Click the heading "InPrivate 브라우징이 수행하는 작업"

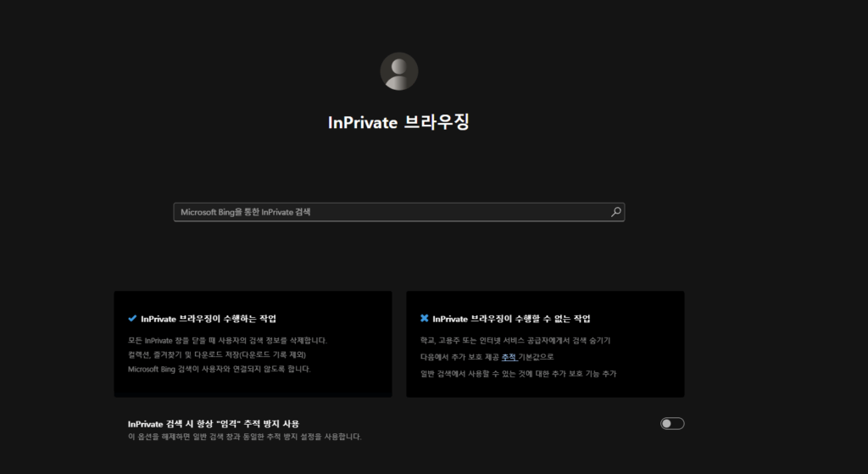tap(209, 319)
